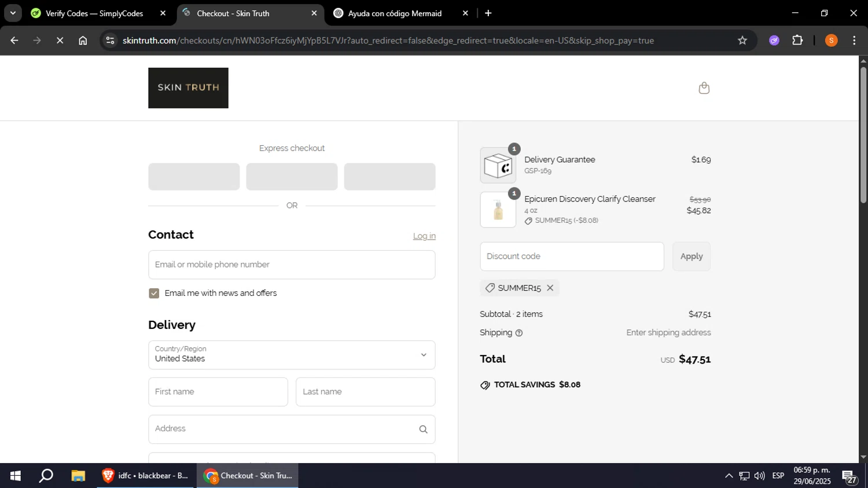Screen dimensions: 868x488
Task: Expand the Country/Region dropdown
Action: point(292,355)
